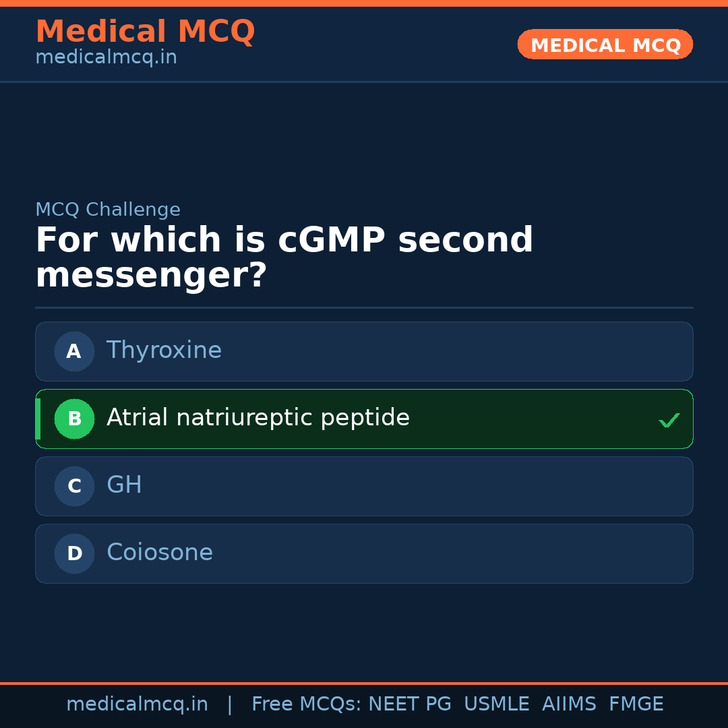Choose the Thyroxine answer
The height and width of the screenshot is (728, 728).
tap(164, 351)
